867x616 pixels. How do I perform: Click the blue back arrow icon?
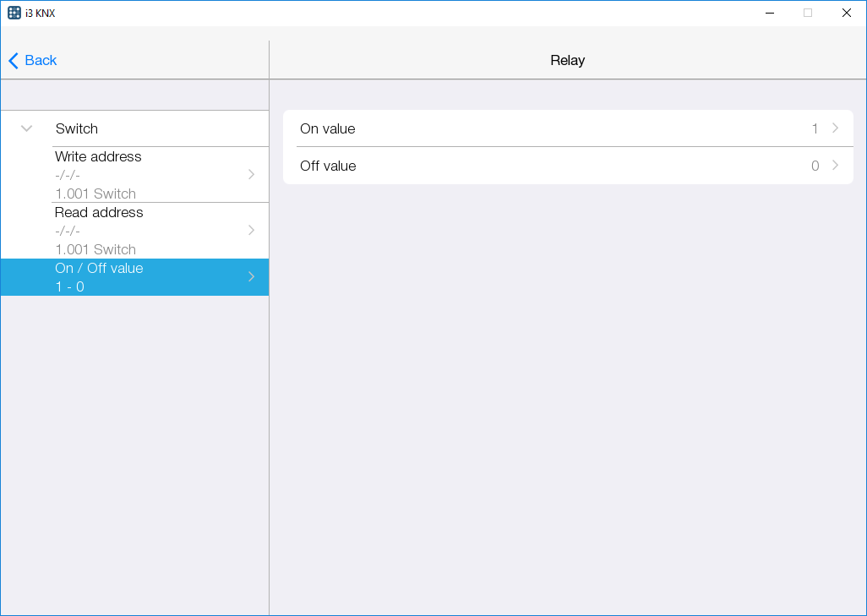click(x=12, y=60)
